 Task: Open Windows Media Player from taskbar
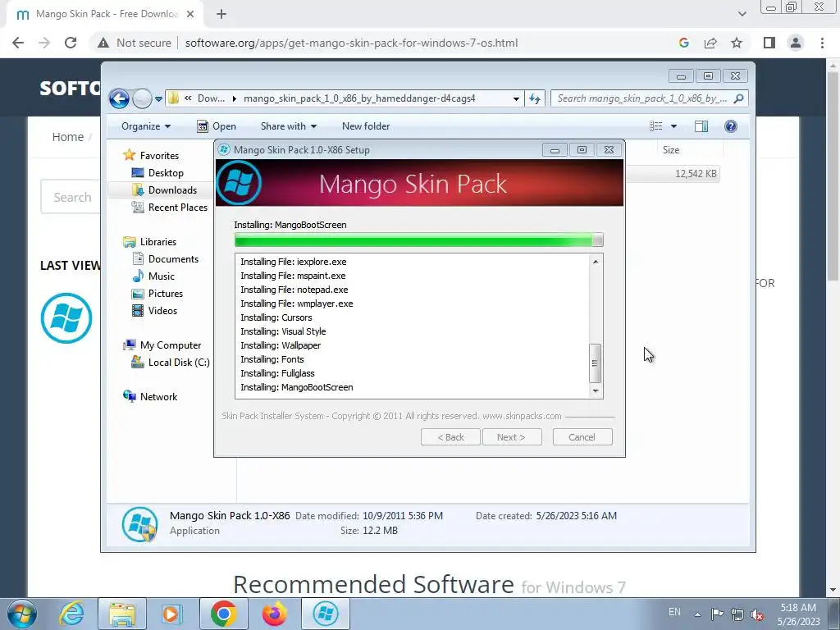pos(171,614)
